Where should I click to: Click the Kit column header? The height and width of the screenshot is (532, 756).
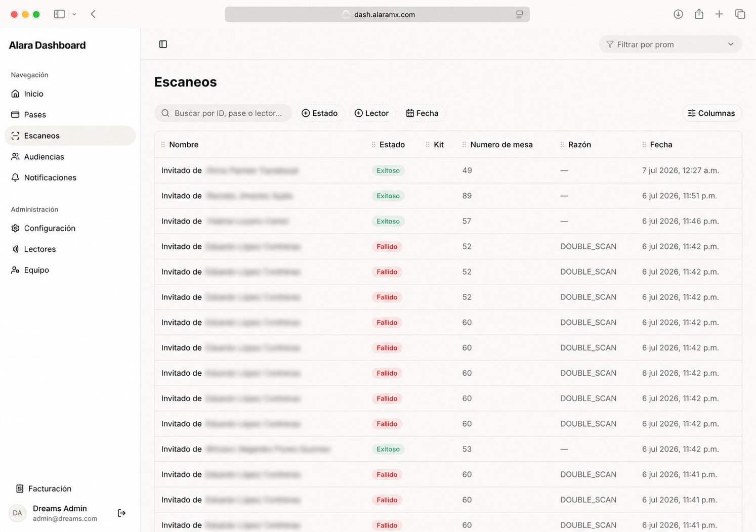[439, 145]
